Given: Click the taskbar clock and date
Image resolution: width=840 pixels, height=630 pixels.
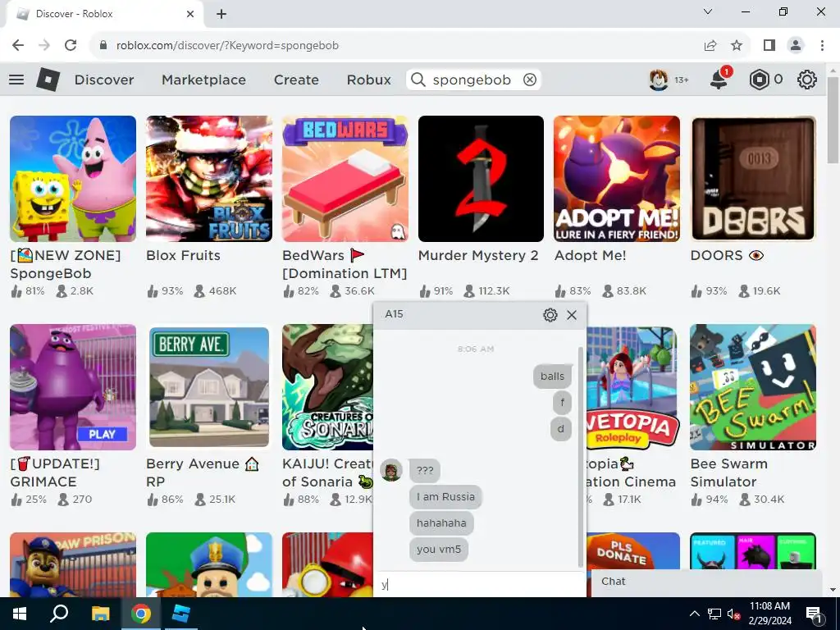Looking at the screenshot, I should point(769,614).
